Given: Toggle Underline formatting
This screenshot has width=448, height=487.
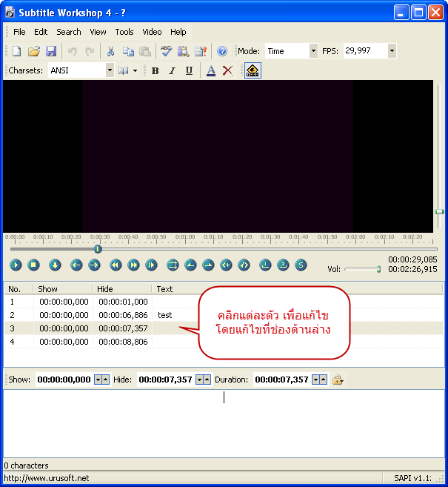Looking at the screenshot, I should pyautogui.click(x=189, y=71).
